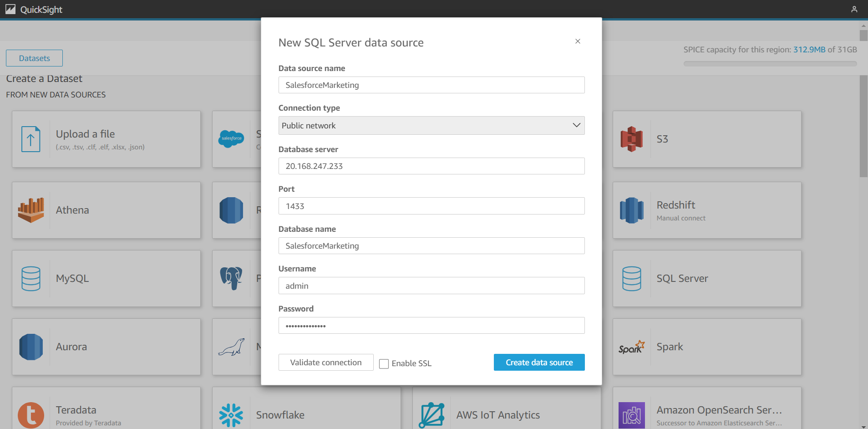Pick the Aurora data source icon
This screenshot has width=868, height=429.
(x=31, y=347)
